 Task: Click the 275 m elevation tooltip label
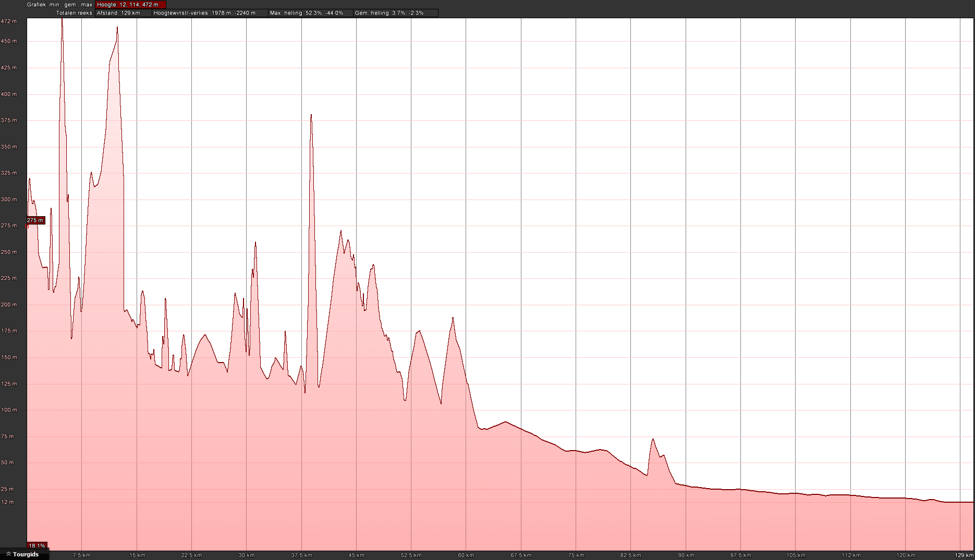pyautogui.click(x=35, y=220)
